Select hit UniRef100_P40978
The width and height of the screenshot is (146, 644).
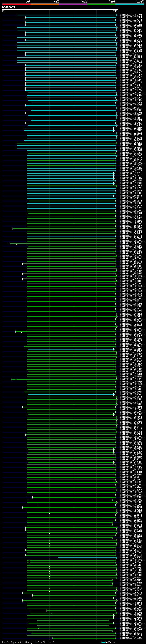point(131,60)
